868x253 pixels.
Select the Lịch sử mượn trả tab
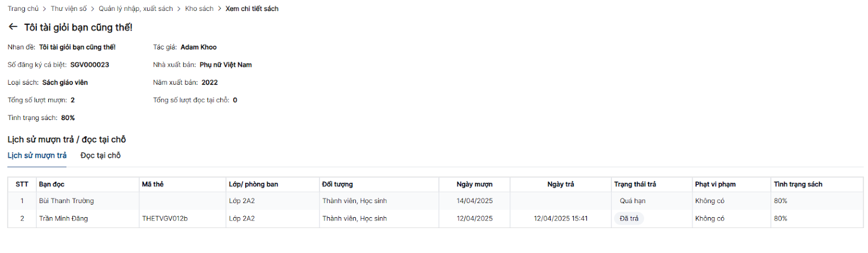coord(37,156)
